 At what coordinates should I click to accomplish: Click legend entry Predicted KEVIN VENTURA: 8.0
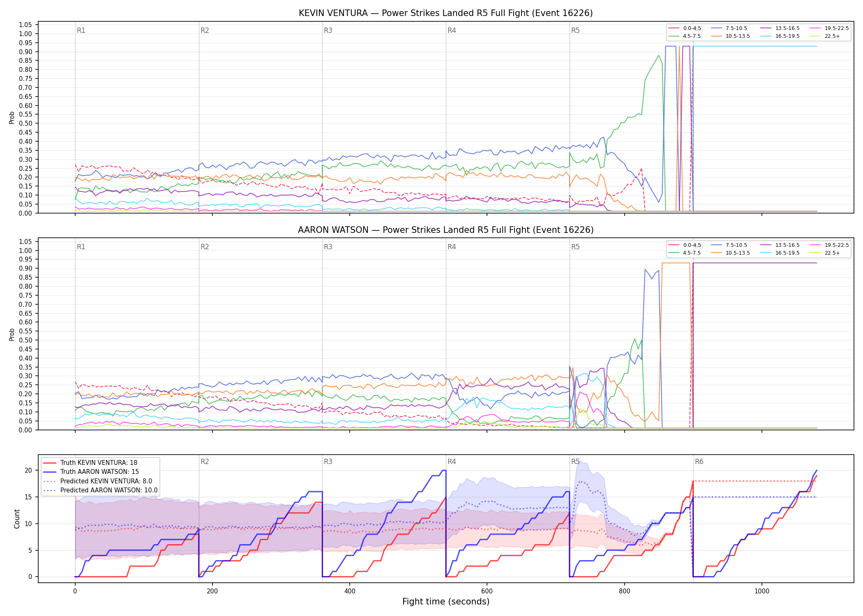(98, 481)
